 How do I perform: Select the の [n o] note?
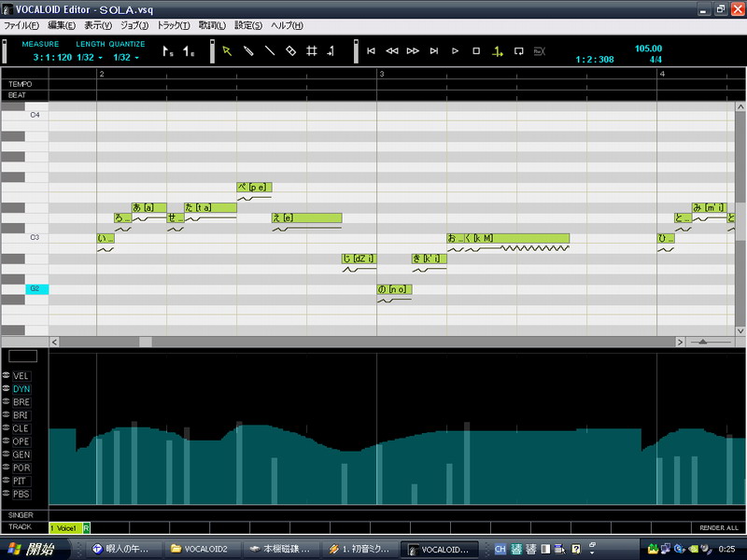pos(394,289)
